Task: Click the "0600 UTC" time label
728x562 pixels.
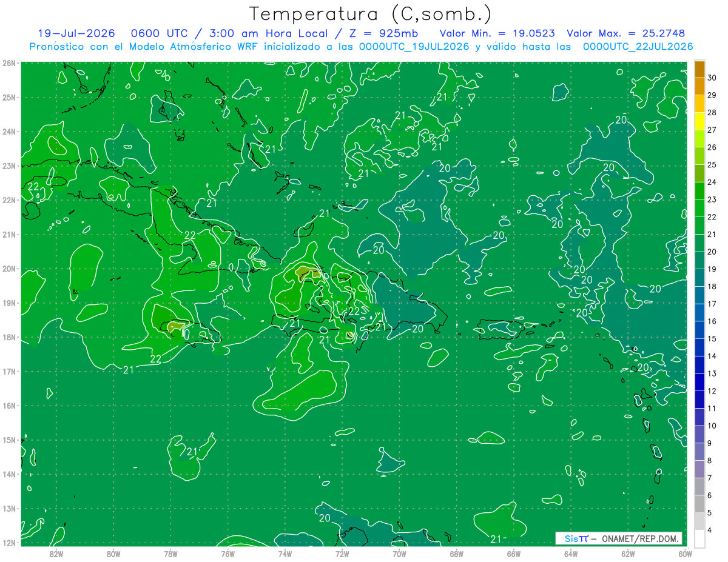Action: [161, 33]
